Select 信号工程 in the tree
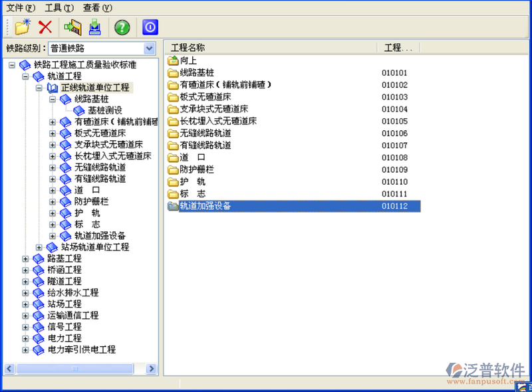The width and height of the screenshot is (532, 392). tap(65, 327)
